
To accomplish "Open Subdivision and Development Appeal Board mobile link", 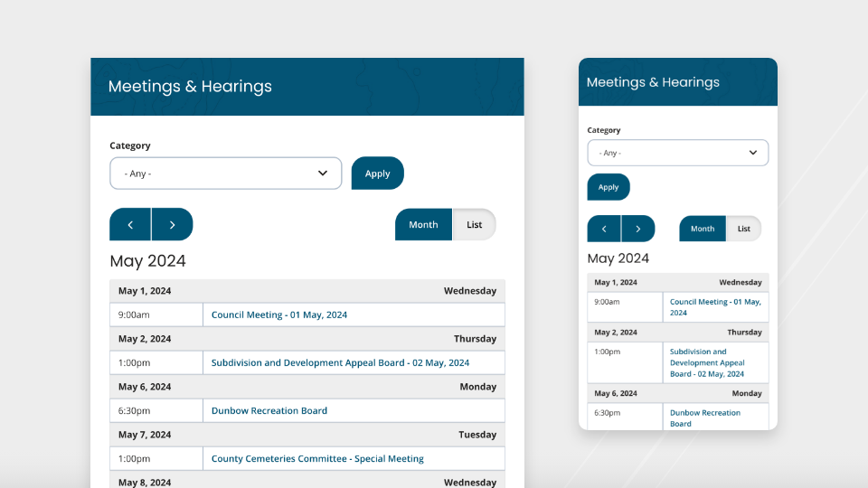I will click(706, 362).
